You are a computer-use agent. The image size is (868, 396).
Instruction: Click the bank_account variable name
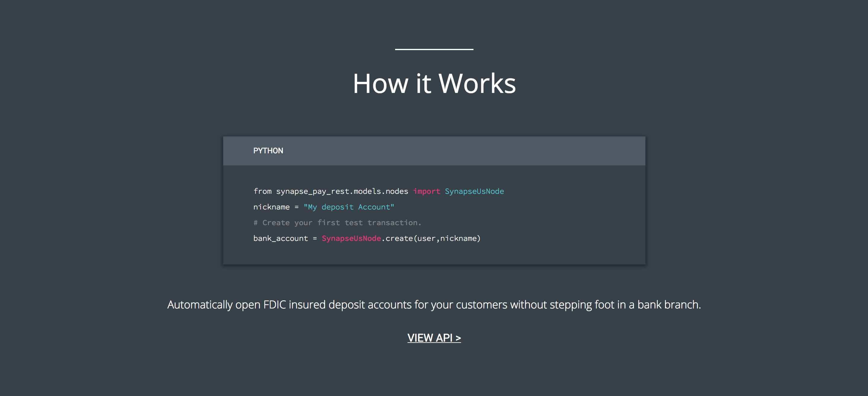point(280,238)
